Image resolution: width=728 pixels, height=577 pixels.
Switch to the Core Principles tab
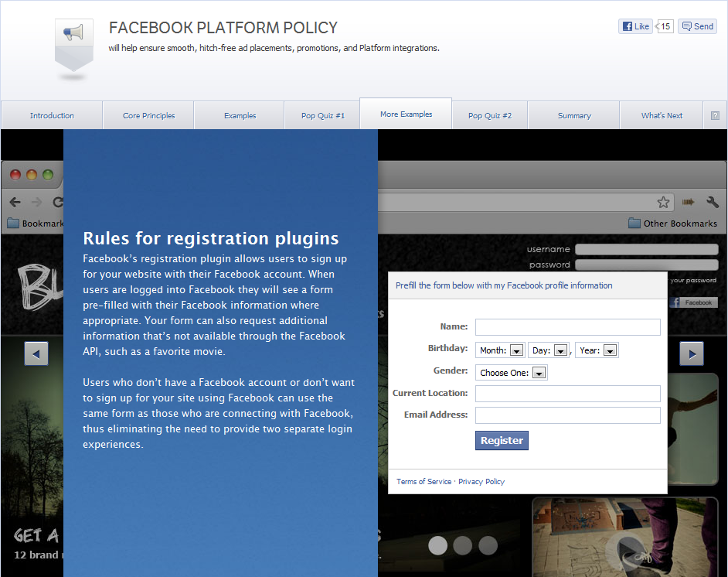pos(148,115)
